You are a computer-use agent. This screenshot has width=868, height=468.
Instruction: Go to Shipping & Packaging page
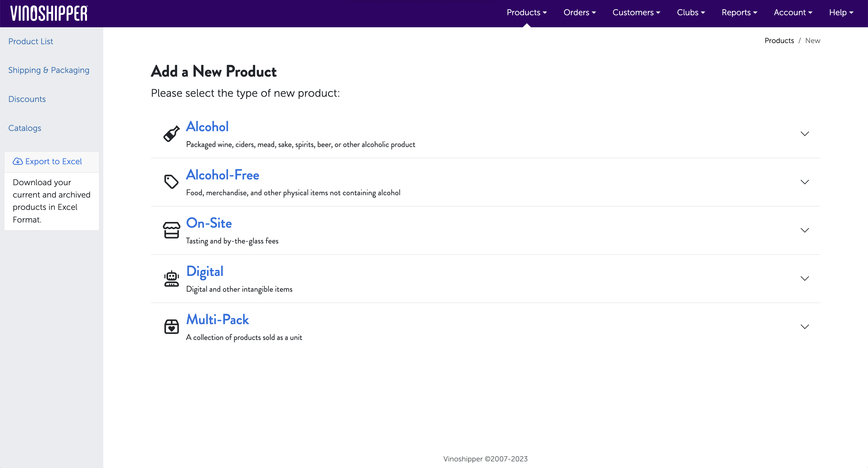point(49,70)
